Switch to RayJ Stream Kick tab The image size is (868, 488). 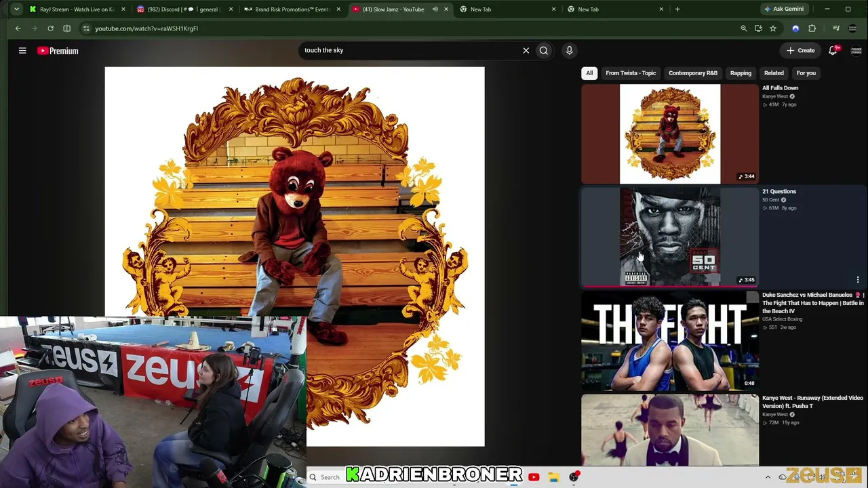point(78,9)
